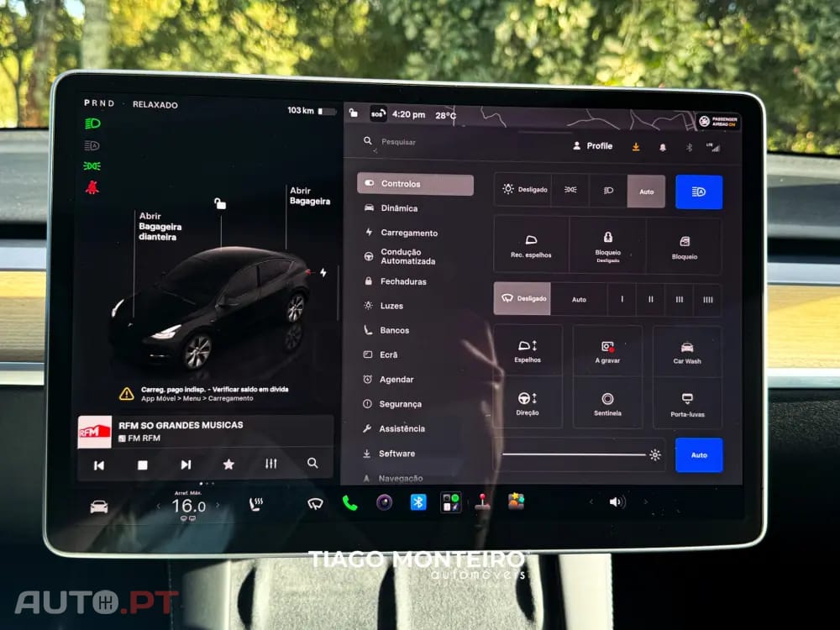
Task: Tap the lock icon in top bar
Action: click(x=354, y=113)
